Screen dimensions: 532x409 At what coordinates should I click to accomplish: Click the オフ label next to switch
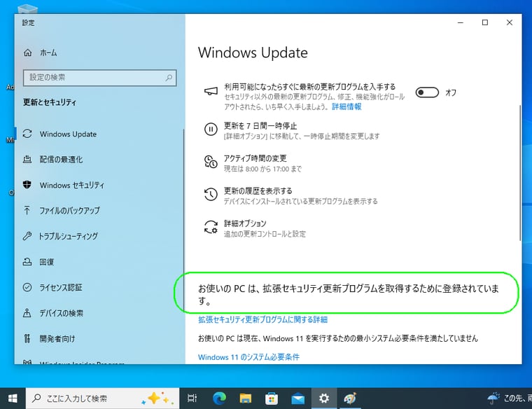[451, 92]
